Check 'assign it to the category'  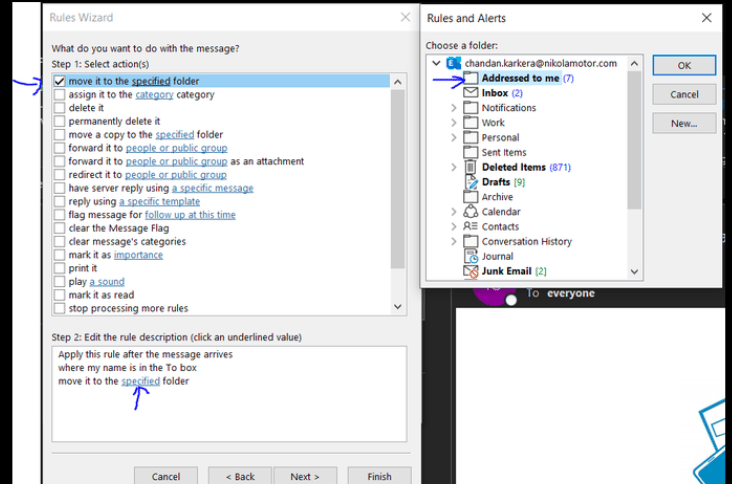[59, 95]
